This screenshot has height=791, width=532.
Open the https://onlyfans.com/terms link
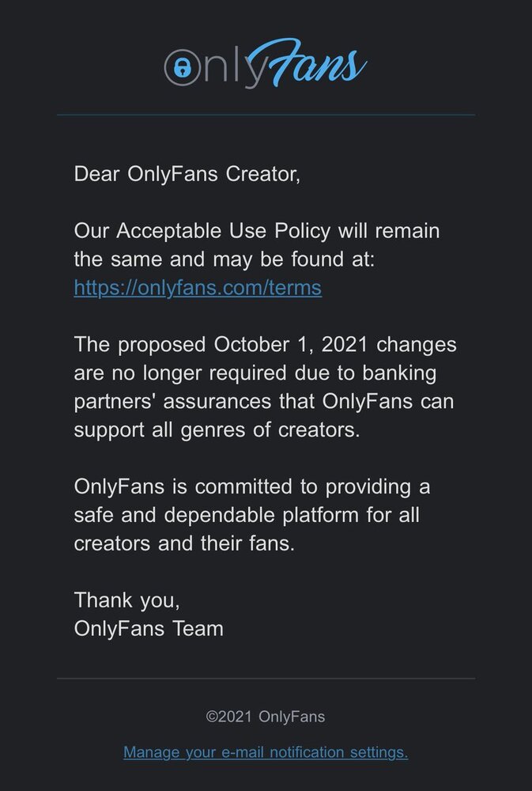pos(198,287)
